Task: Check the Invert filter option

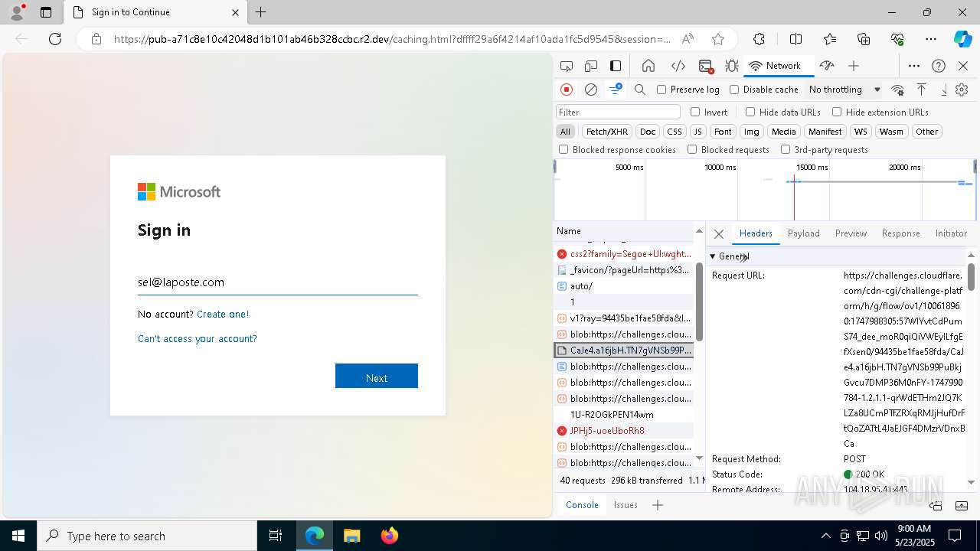Action: pyautogui.click(x=695, y=112)
